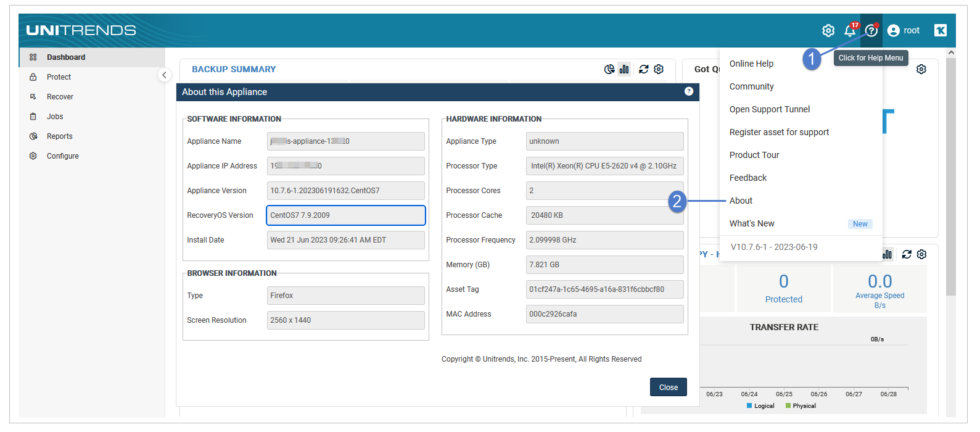The image size is (980, 432).
Task: Click bar chart icon above Average Speed tile
Action: coord(887,254)
